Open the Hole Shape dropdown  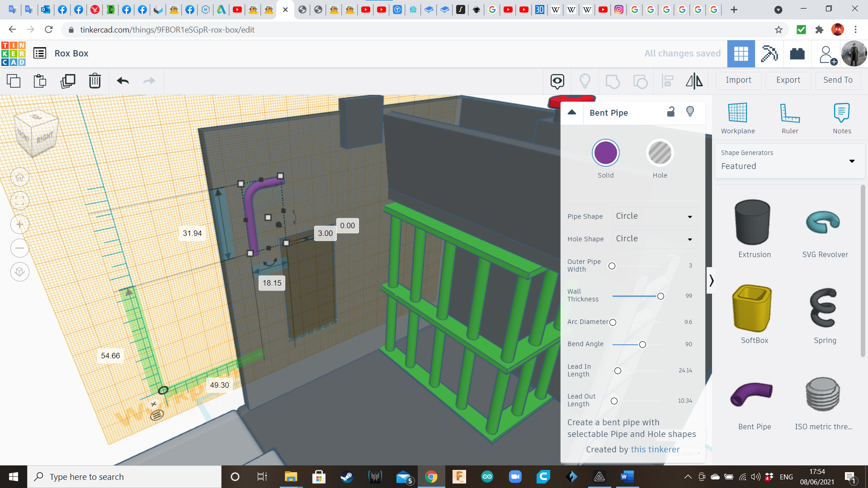[655, 239]
